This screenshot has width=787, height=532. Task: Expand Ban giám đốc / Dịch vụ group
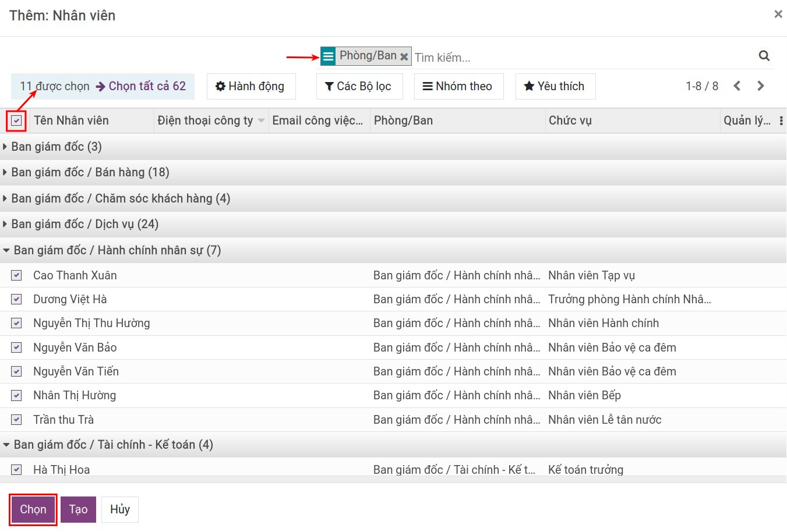393,224
